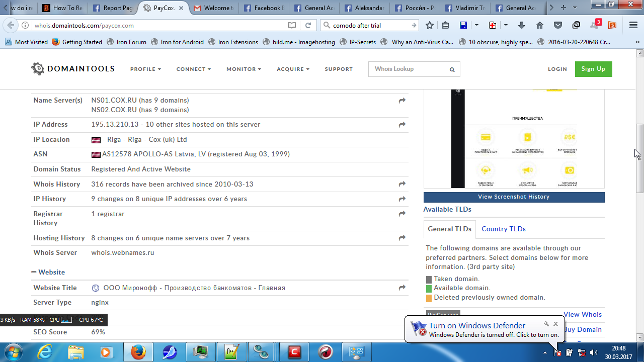Switch to the How To Re tab
This screenshot has height=362, width=644.
63,8
